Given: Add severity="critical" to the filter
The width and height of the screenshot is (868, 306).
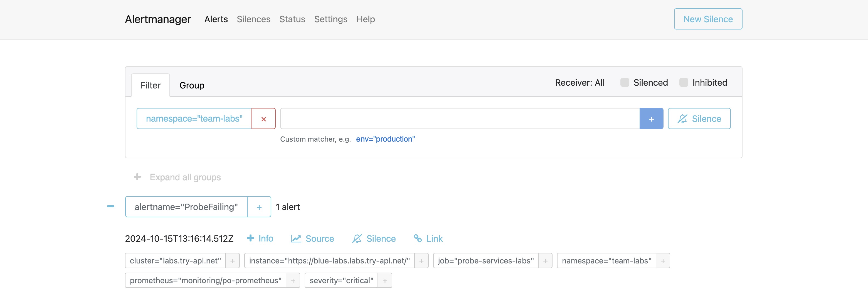Looking at the screenshot, I should pos(385,280).
